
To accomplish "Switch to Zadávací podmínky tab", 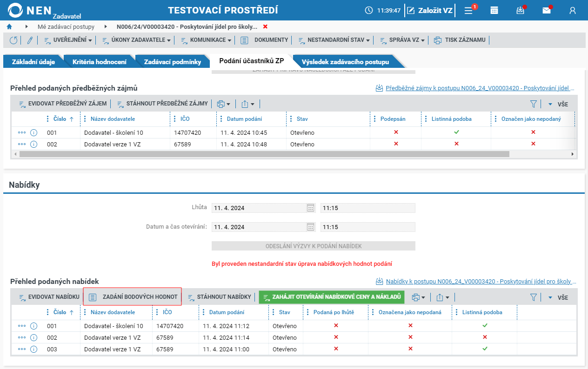I will (173, 62).
